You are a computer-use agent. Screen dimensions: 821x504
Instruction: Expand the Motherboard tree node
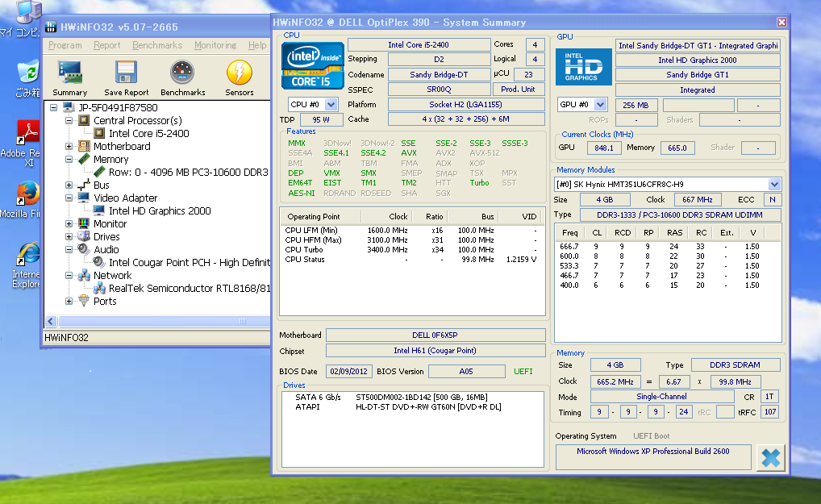point(69,147)
